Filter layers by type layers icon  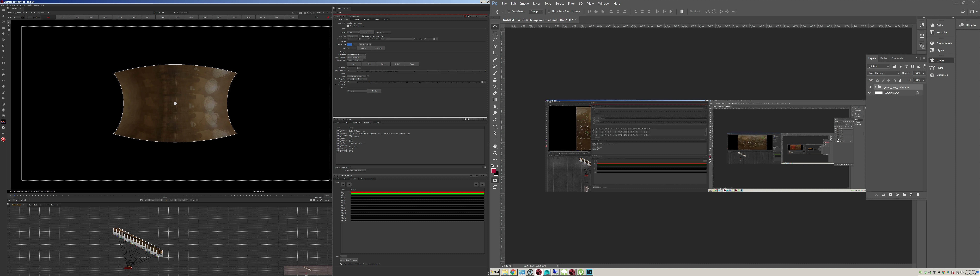click(x=906, y=66)
